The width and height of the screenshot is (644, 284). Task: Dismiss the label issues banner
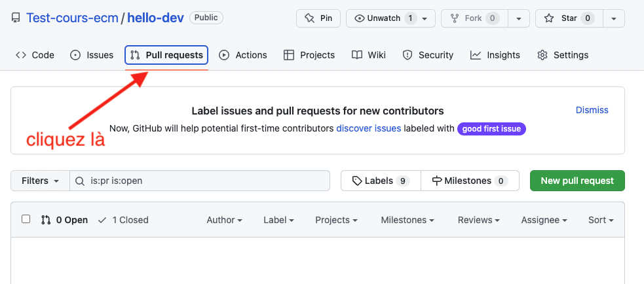pos(592,110)
